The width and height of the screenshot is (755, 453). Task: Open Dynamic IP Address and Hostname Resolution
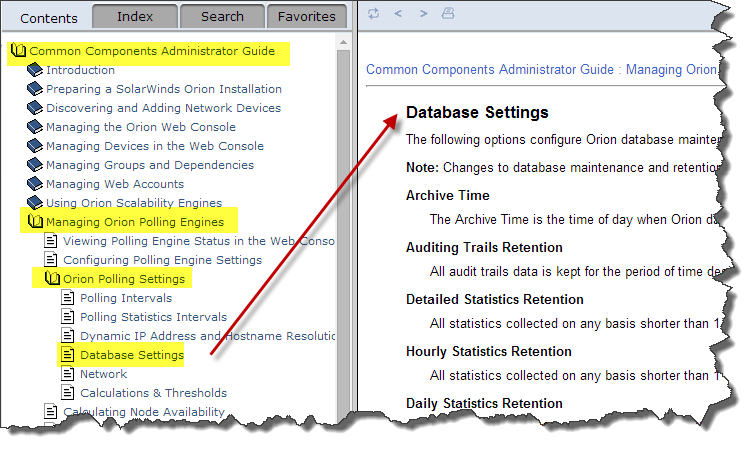[x=208, y=336]
